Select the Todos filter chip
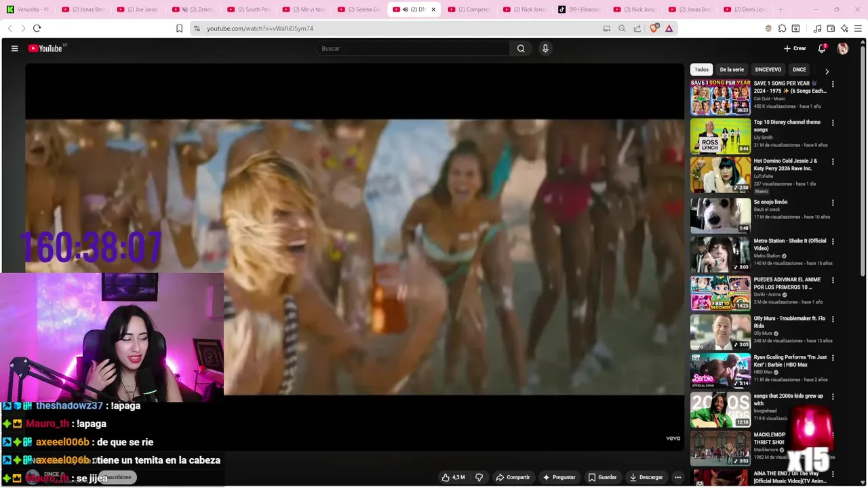 point(701,70)
